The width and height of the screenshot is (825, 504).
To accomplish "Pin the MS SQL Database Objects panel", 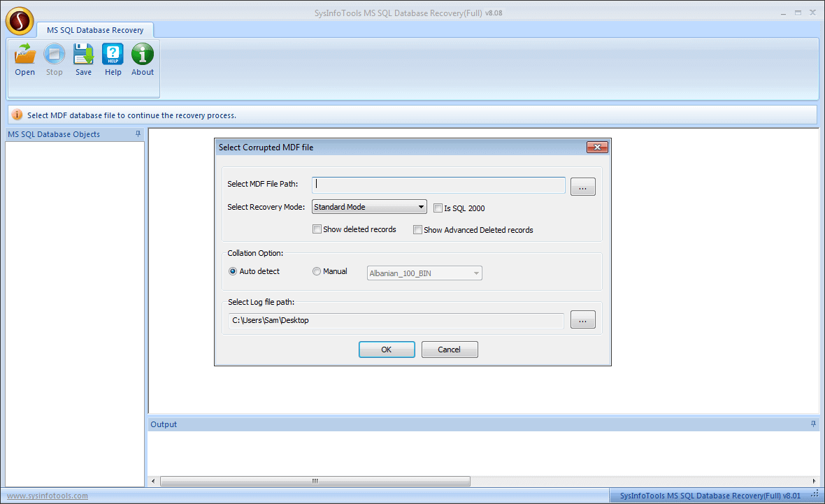I will click(x=138, y=134).
